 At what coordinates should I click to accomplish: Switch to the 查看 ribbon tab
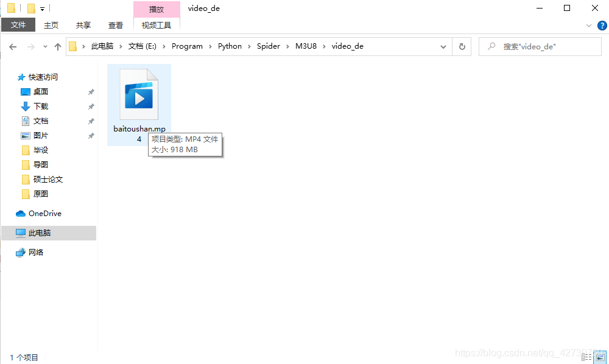pos(116,25)
